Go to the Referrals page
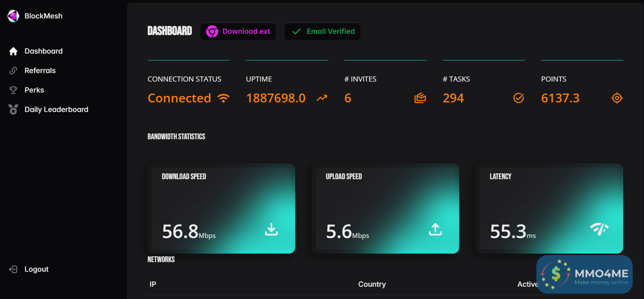644x299 pixels. 40,71
